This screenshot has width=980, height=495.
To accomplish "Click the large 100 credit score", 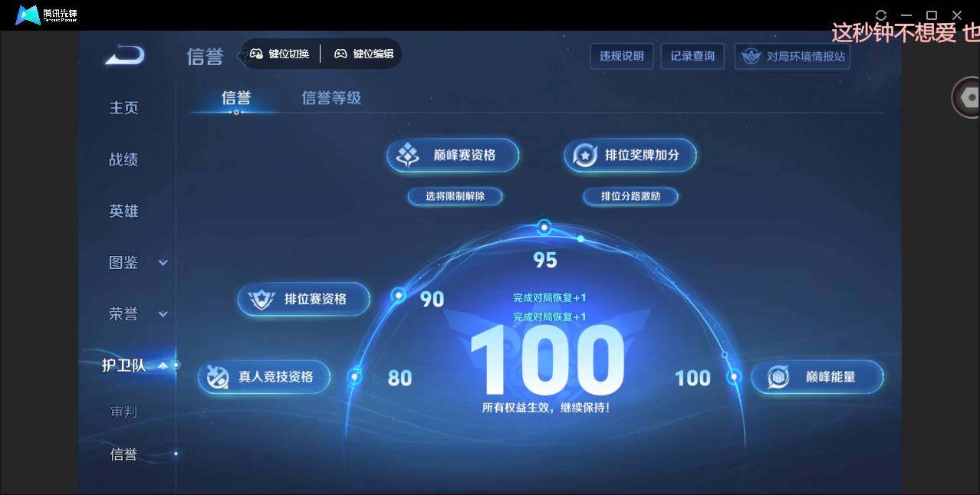I will click(x=547, y=359).
